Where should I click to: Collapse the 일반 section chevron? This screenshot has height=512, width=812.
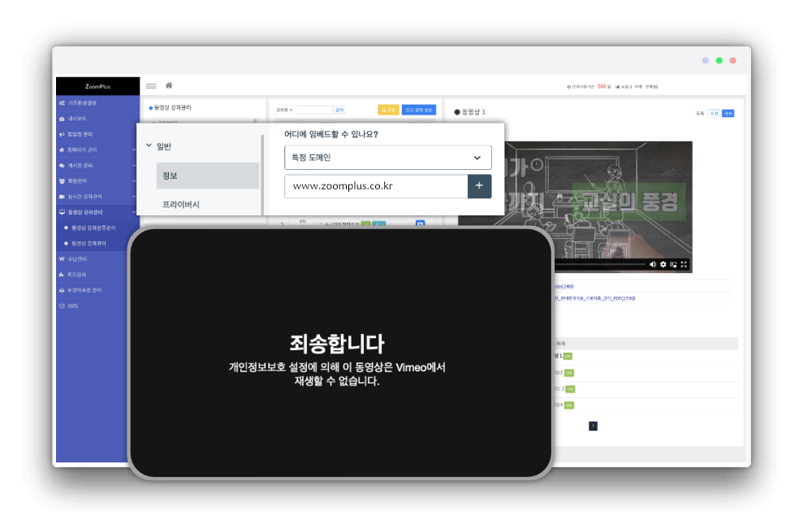(149, 145)
